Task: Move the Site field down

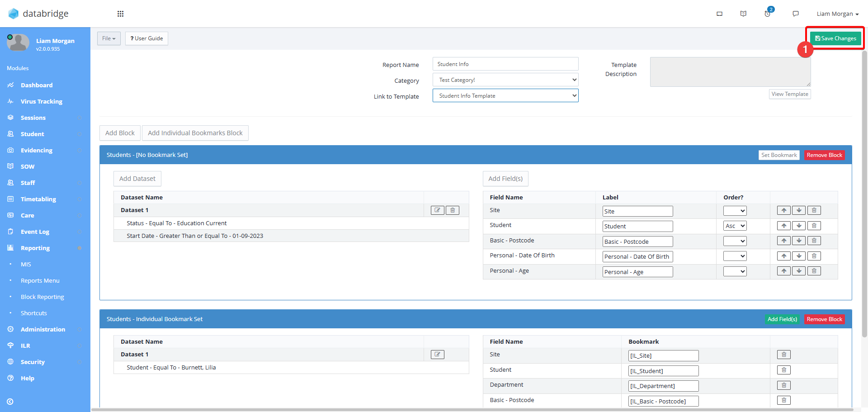Action: (x=799, y=210)
